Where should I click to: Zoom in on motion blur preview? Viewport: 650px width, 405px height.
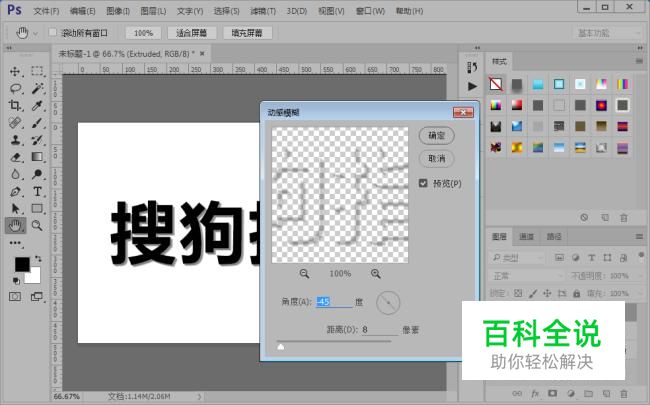[x=376, y=274]
